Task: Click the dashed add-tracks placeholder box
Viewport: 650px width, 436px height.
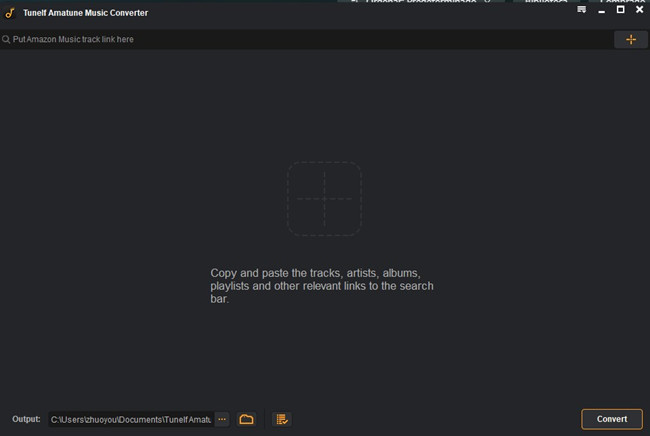Action: (324, 199)
